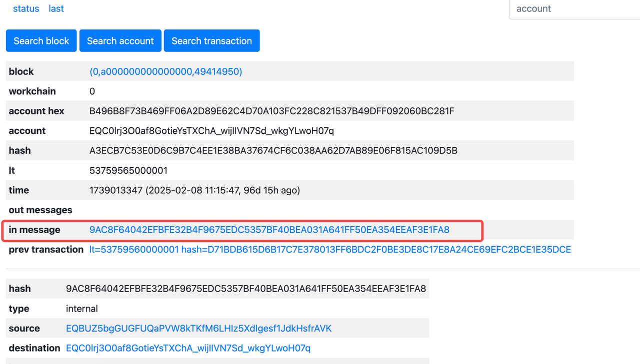Focus the account search input field
Viewport: 640px width, 364px height.
coord(574,9)
